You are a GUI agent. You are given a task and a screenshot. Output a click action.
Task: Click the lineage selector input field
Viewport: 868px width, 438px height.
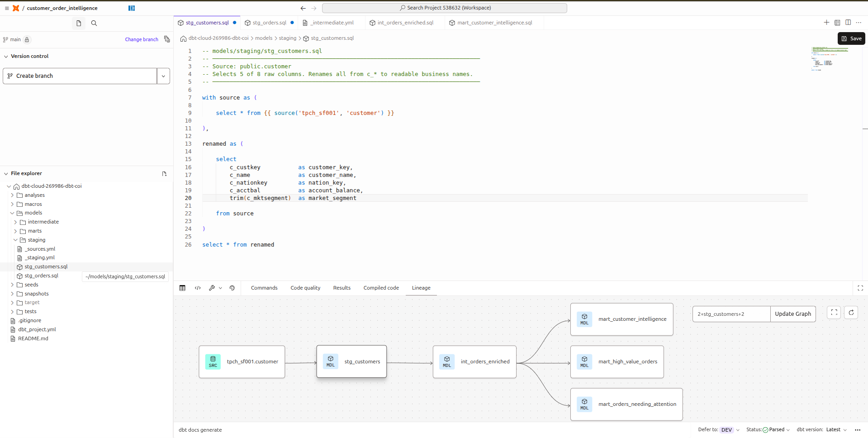pyautogui.click(x=731, y=314)
